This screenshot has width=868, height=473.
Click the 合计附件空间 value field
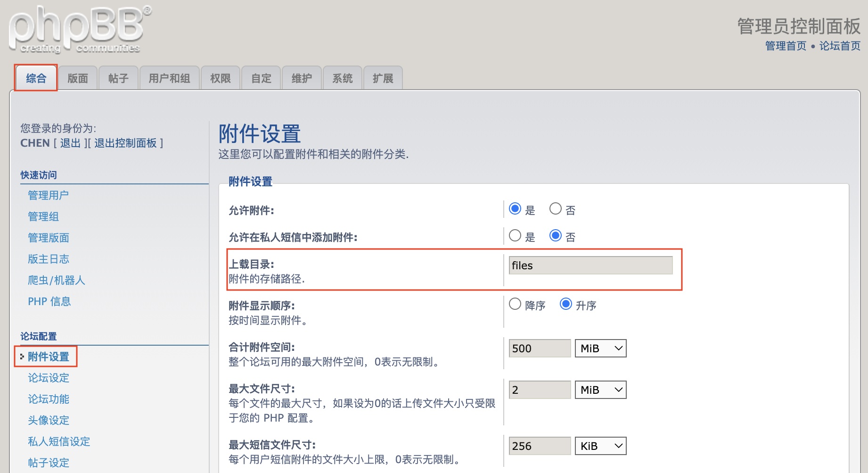(540, 349)
